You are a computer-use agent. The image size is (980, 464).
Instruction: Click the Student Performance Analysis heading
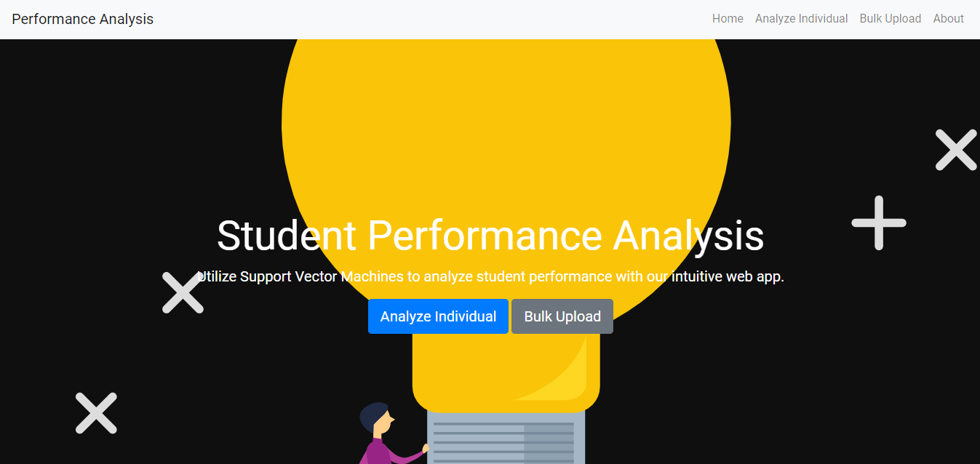490,236
